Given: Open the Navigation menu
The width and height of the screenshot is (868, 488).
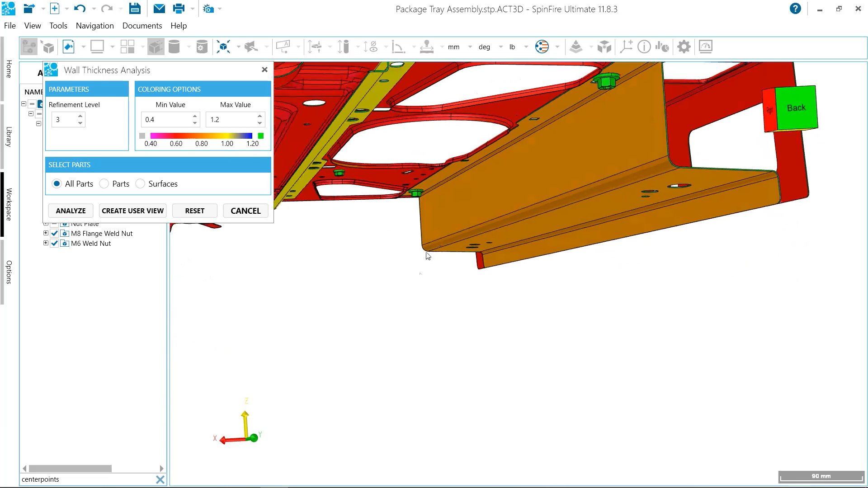Looking at the screenshot, I should [x=95, y=26].
